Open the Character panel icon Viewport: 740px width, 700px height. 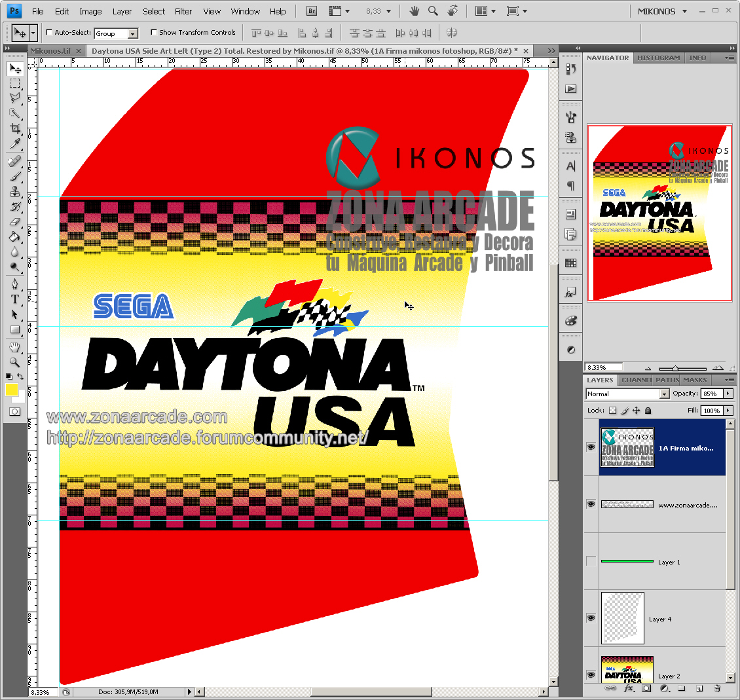pos(570,166)
